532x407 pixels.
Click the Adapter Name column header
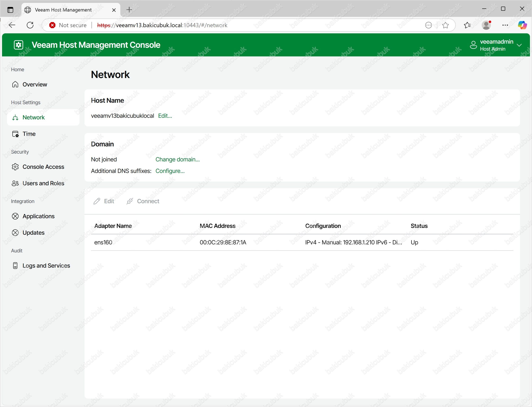point(113,226)
